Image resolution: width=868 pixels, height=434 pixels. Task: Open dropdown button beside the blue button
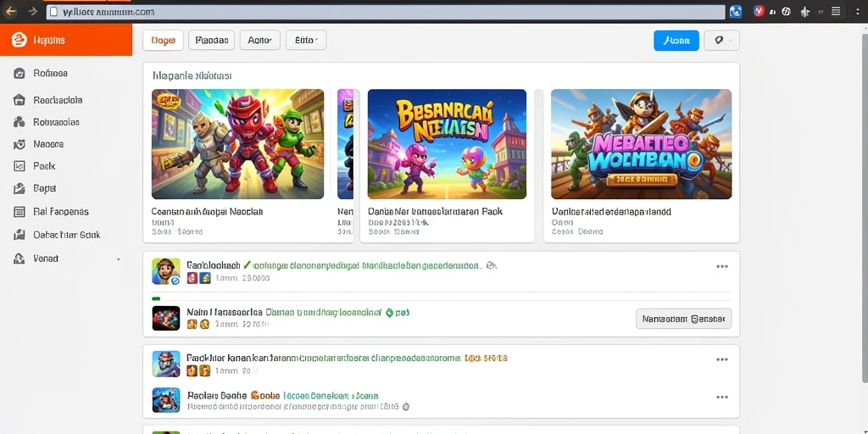[722, 41]
